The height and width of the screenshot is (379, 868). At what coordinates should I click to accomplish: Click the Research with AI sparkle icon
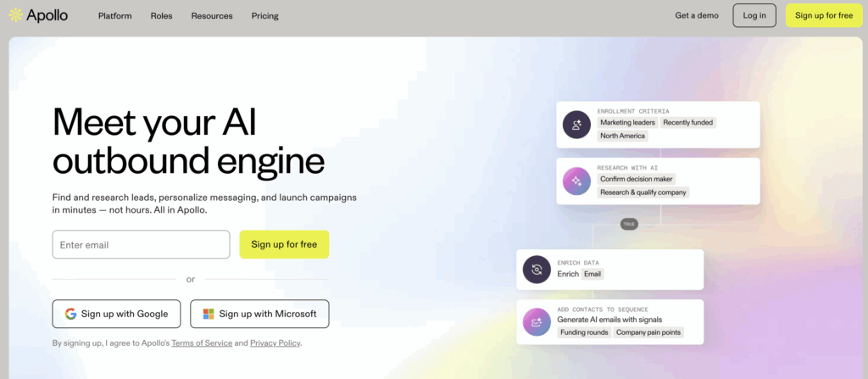pos(576,181)
